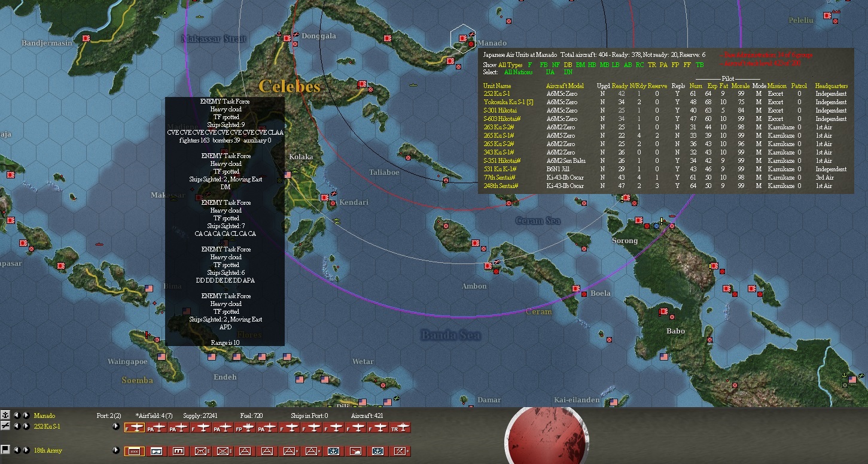Toggle the DB dive bomber filter
This screenshot has width=868, height=464.
(568, 65)
